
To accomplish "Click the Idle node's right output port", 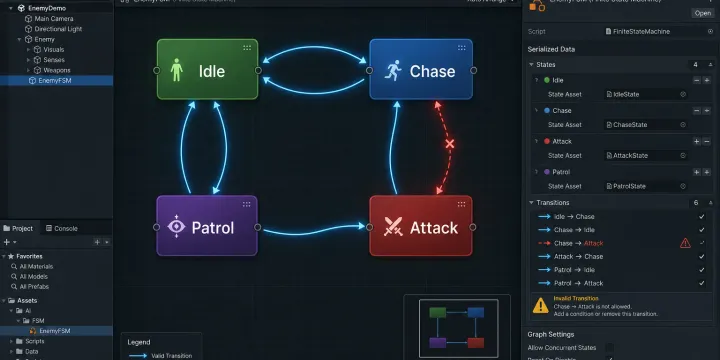I will click(x=258, y=70).
